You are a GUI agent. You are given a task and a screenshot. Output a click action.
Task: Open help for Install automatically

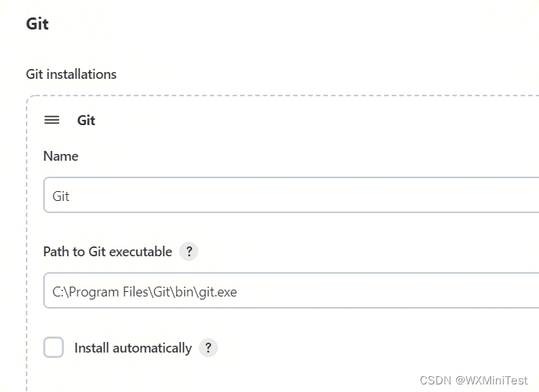[208, 348]
